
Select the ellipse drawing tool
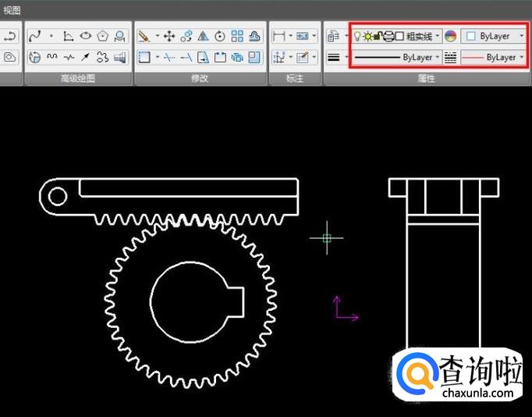point(86,36)
